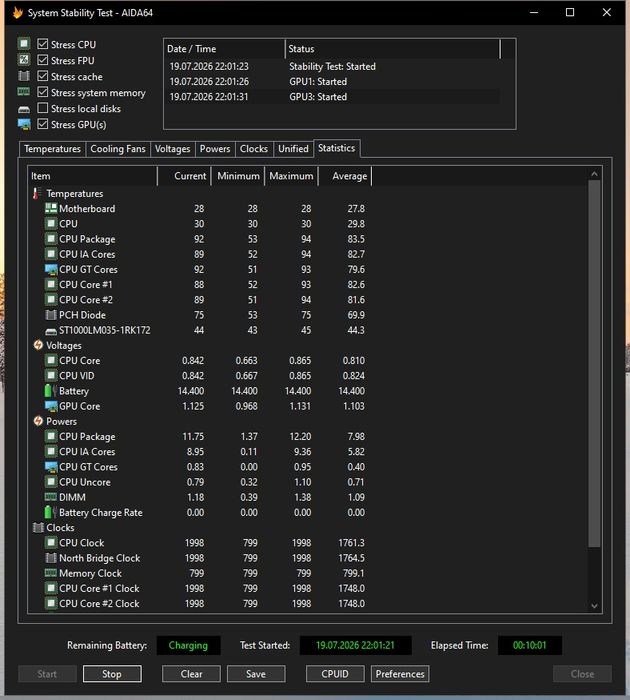
Task: Click the Battery voltage green battery icon
Action: pos(50,391)
